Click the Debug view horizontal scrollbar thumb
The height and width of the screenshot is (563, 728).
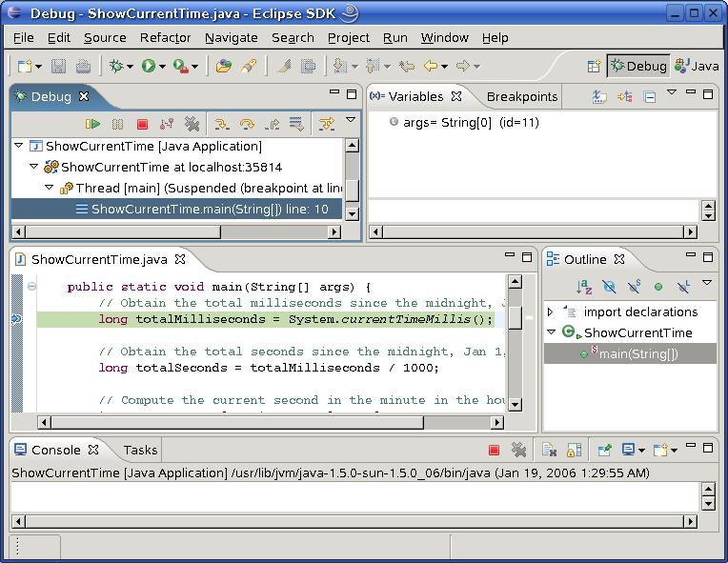124,231
